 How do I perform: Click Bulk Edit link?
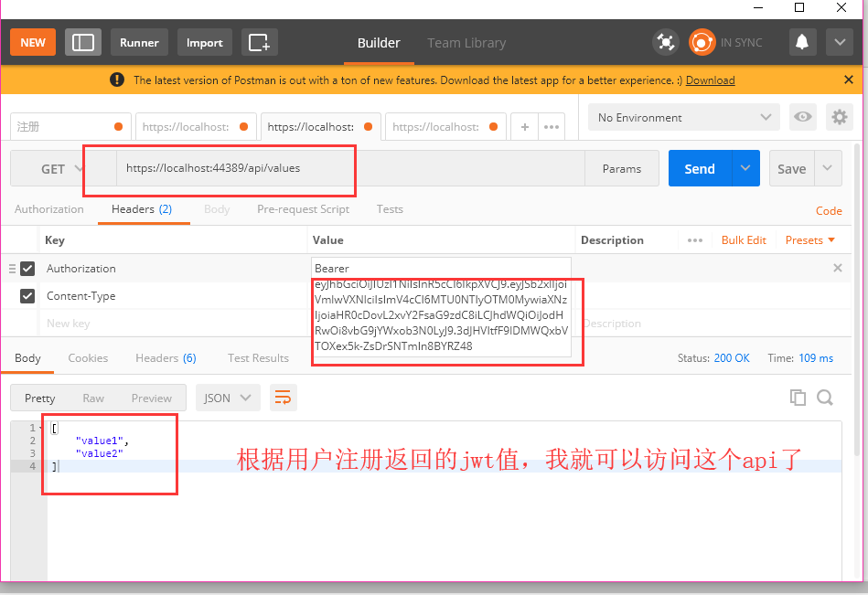pyautogui.click(x=744, y=240)
